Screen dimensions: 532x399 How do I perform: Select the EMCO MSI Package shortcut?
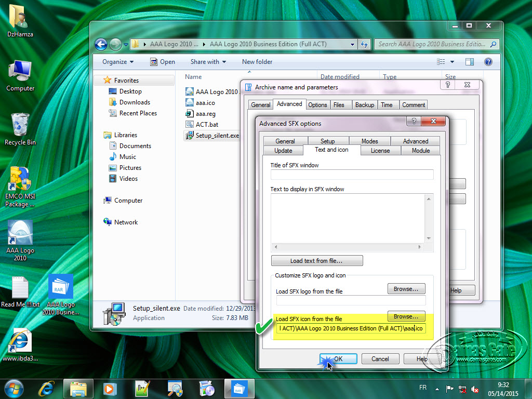click(x=20, y=187)
